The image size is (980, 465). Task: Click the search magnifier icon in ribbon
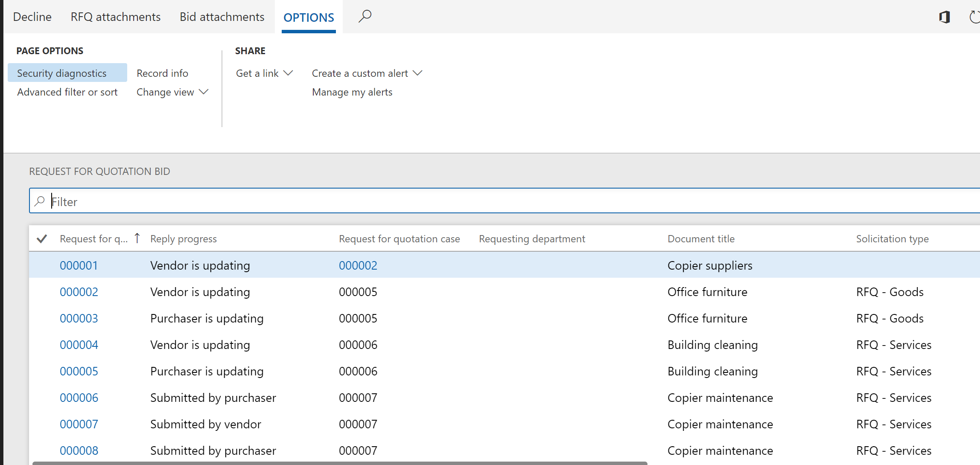click(365, 16)
